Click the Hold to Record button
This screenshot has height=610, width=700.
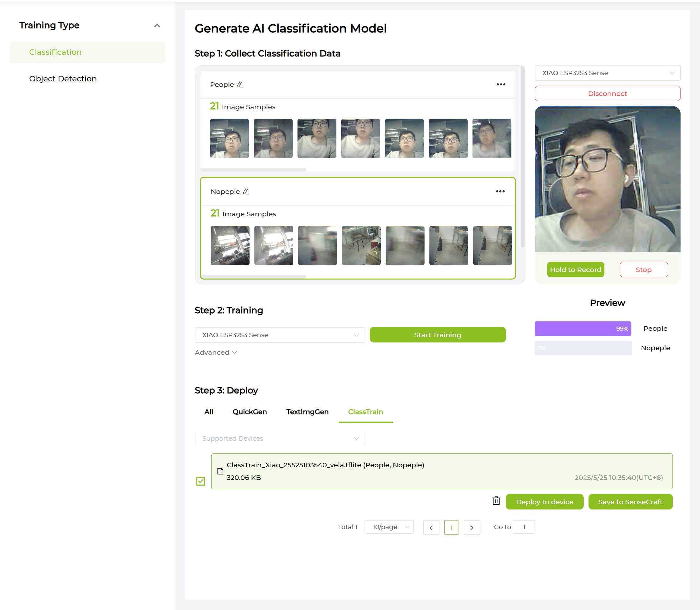pyautogui.click(x=575, y=269)
